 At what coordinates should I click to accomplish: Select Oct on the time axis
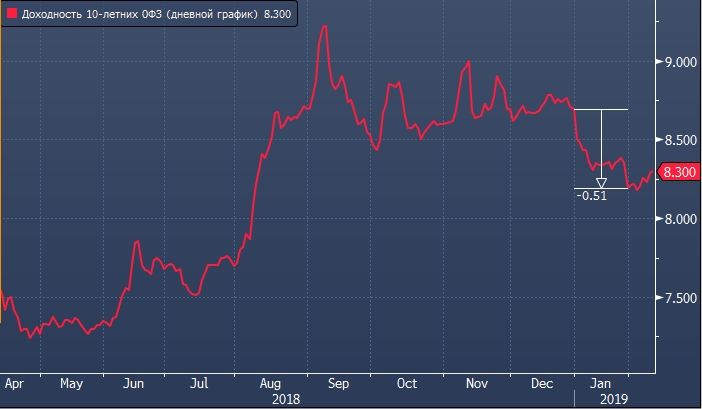pos(406,382)
